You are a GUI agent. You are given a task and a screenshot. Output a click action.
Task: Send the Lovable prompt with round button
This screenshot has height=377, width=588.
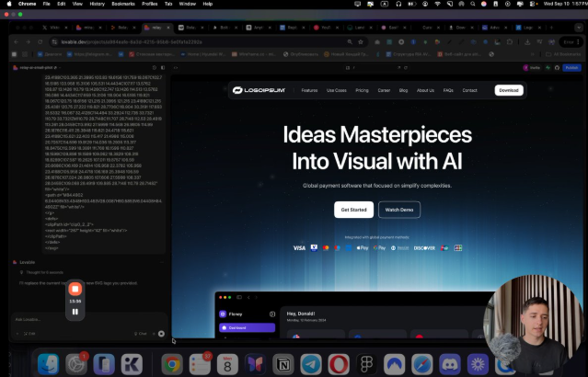161,334
